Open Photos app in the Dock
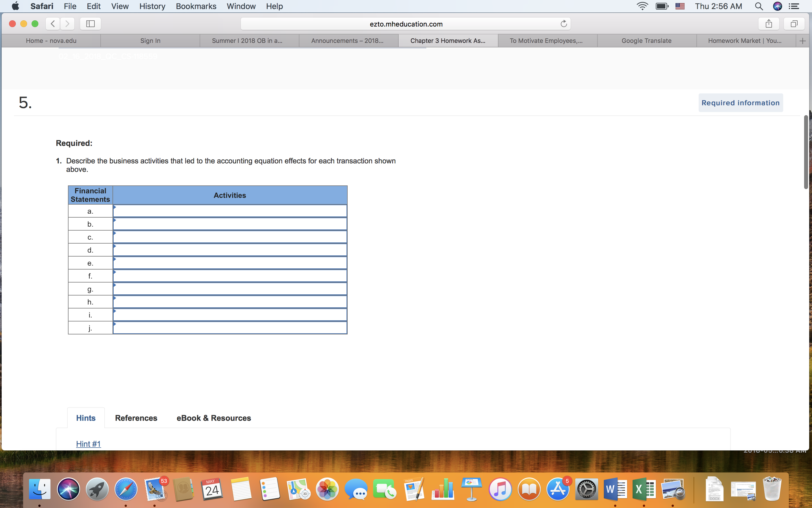 tap(327, 489)
